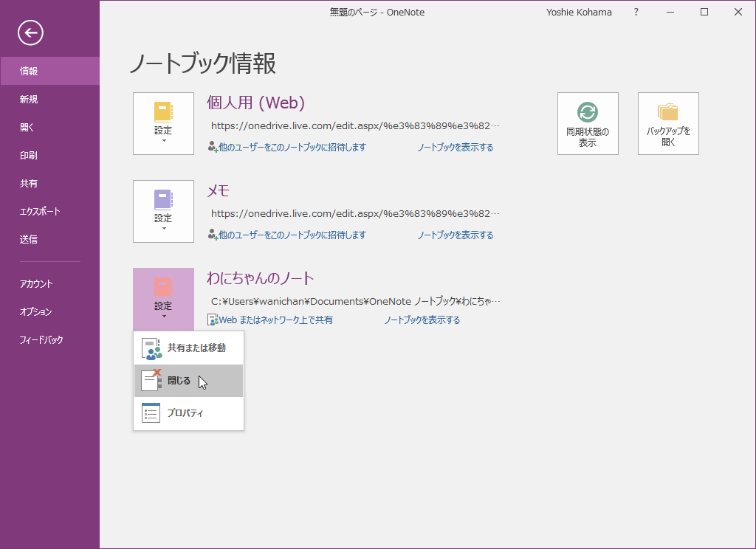
Task: Select 開く in the backstage sidebar
Action: click(x=49, y=127)
